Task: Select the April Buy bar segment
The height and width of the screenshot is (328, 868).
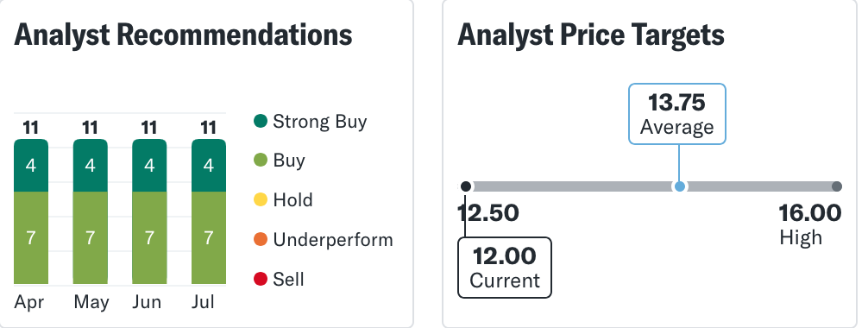Action: click(x=31, y=237)
